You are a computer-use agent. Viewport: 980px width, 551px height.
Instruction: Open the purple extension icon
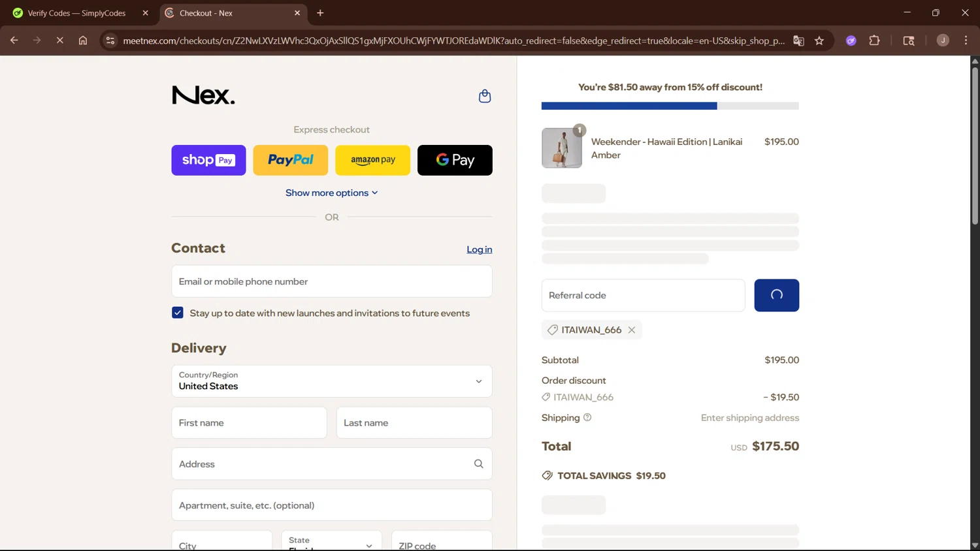point(851,40)
